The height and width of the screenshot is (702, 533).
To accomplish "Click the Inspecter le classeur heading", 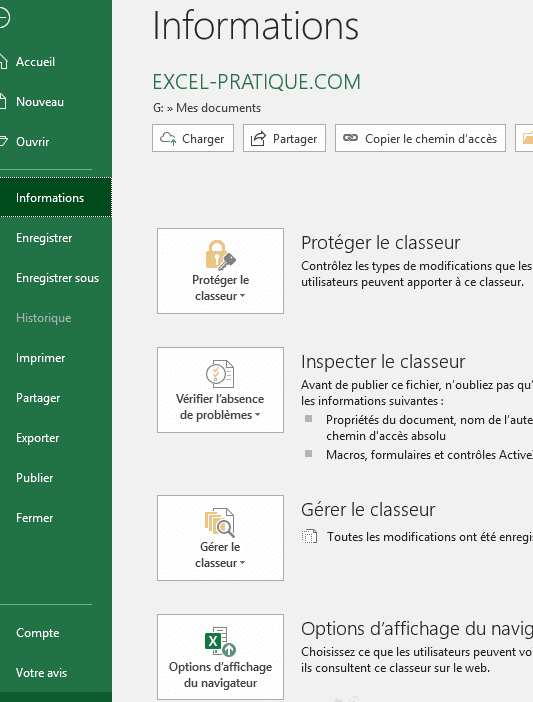I will (x=383, y=361).
